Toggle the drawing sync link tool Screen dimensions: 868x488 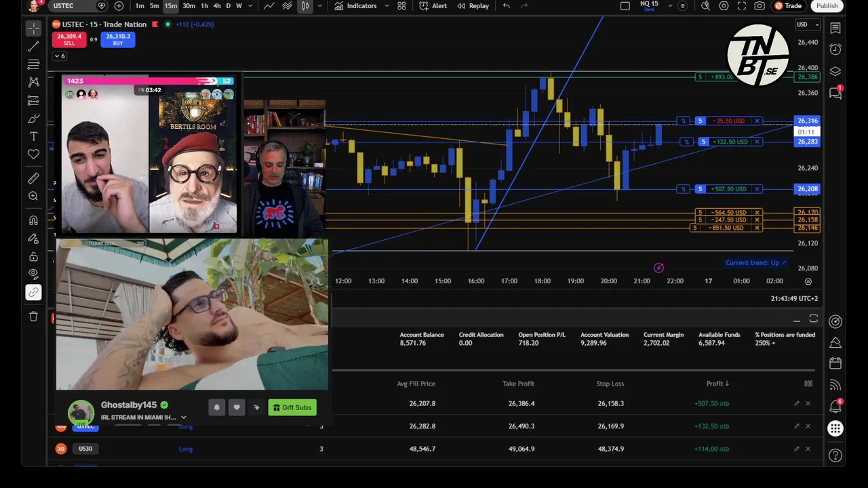tap(33, 292)
